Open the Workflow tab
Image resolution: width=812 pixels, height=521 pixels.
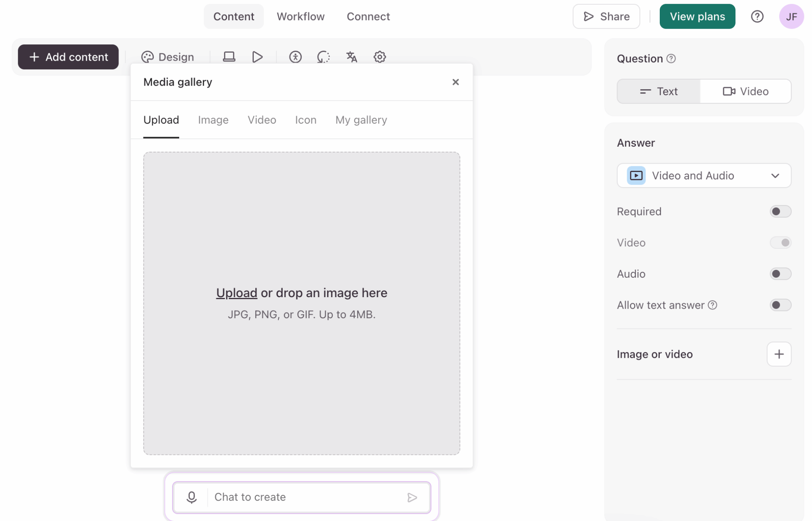tap(300, 16)
